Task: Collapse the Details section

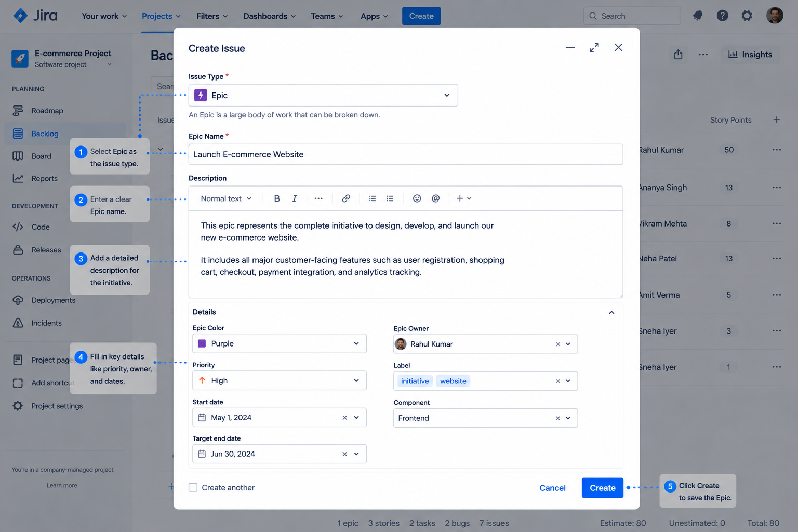Action: click(x=611, y=312)
